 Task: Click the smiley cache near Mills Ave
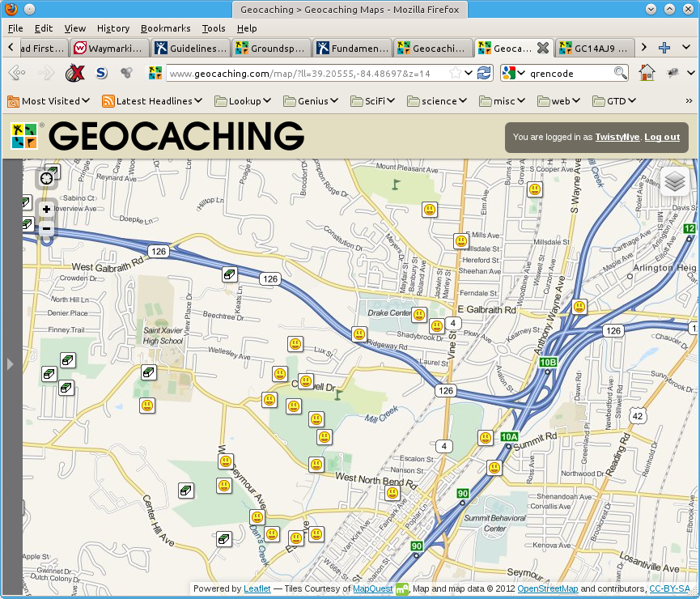coord(460,242)
